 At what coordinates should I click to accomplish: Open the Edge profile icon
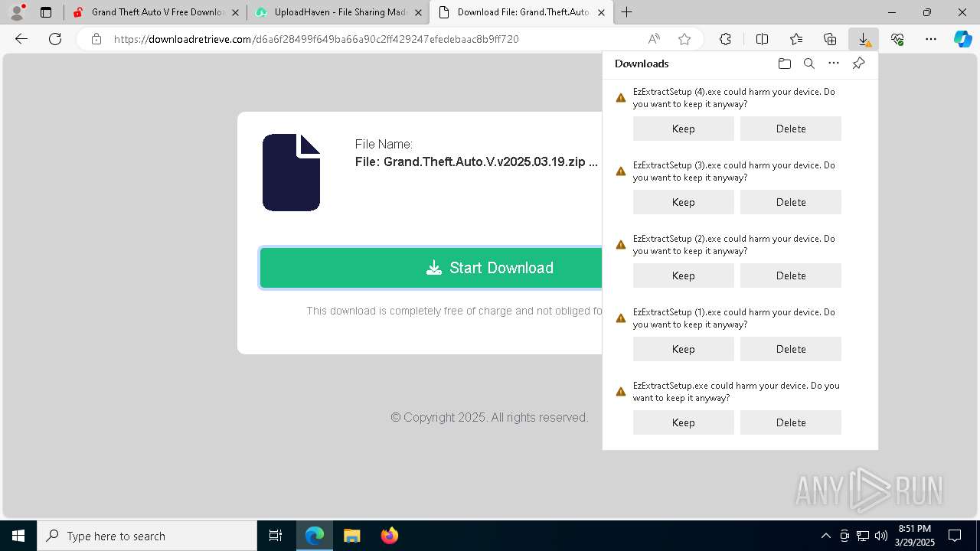tap(17, 12)
